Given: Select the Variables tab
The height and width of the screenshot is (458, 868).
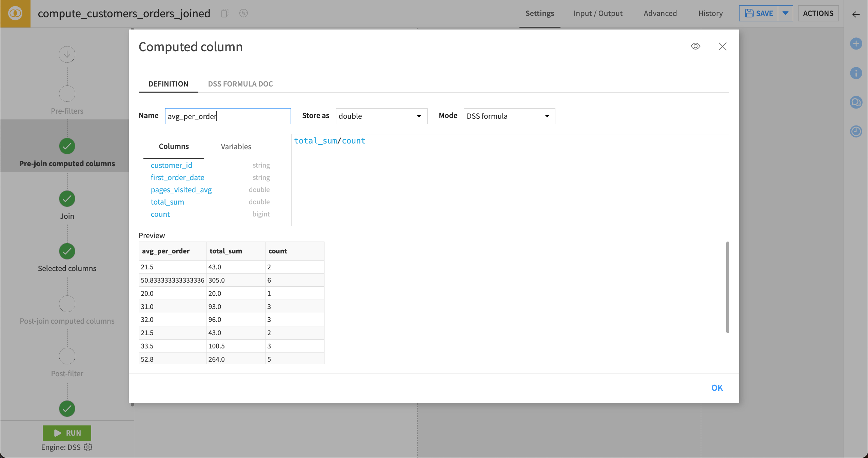Looking at the screenshot, I should click(x=236, y=147).
